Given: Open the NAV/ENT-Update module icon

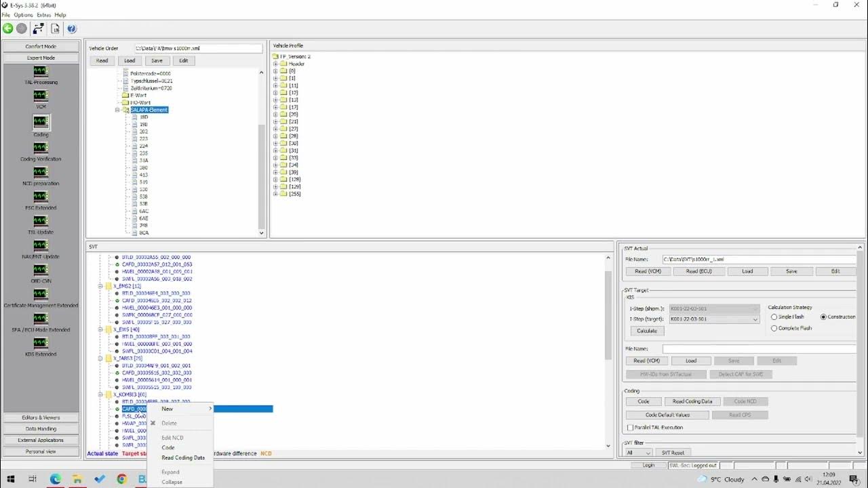Looking at the screenshot, I should (x=41, y=245).
